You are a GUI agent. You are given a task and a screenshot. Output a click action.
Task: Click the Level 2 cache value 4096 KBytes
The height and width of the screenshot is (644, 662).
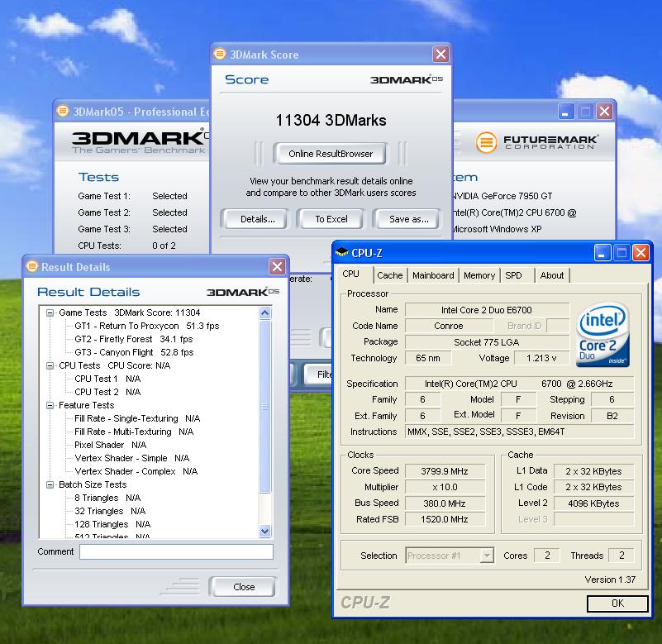[x=593, y=503]
